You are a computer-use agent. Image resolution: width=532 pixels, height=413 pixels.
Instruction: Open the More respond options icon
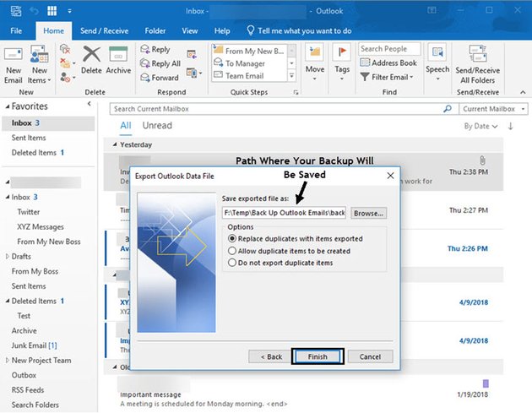[x=194, y=73]
